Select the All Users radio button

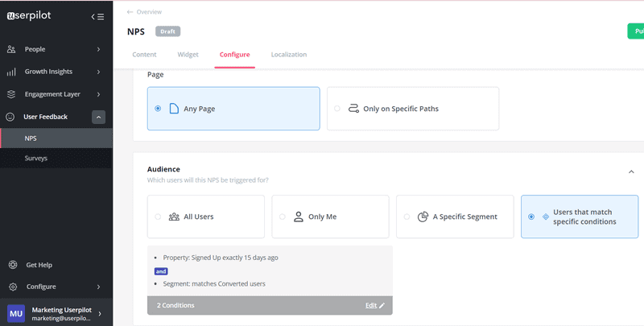[158, 217]
